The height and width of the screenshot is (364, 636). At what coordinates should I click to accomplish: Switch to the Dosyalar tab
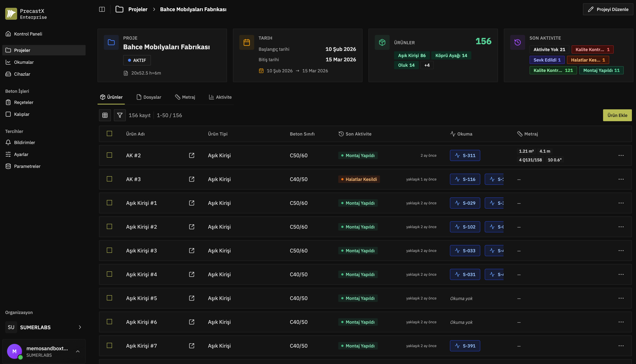(x=149, y=97)
